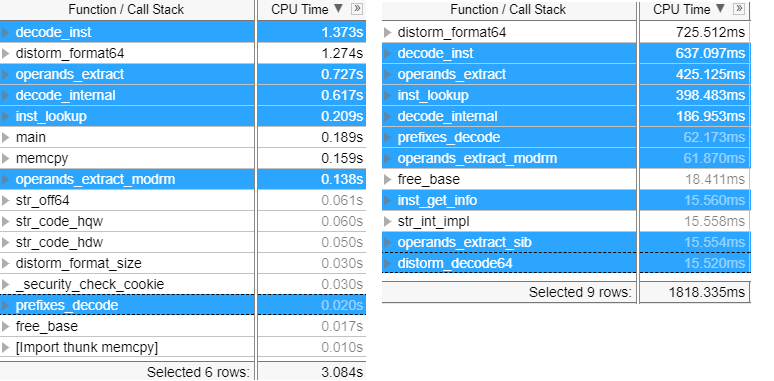Click left Function / Call Stack header
This screenshot has height=381, width=774.
pos(126,9)
